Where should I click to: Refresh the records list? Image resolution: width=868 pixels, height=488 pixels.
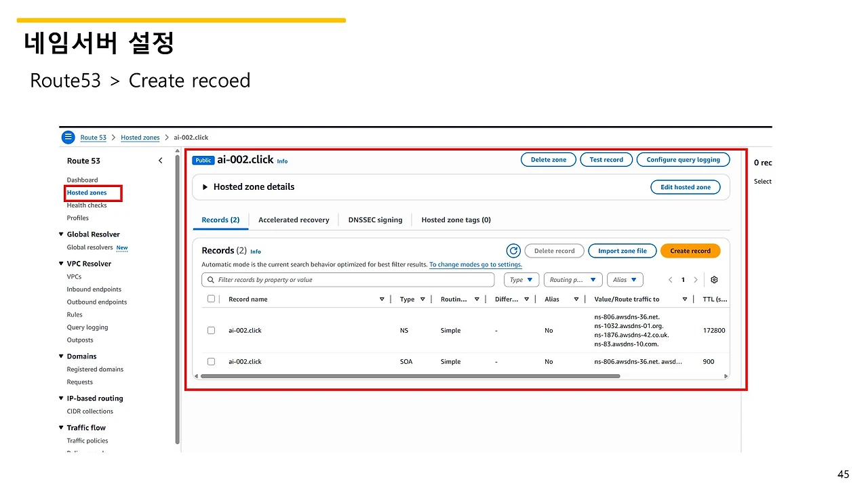click(513, 251)
